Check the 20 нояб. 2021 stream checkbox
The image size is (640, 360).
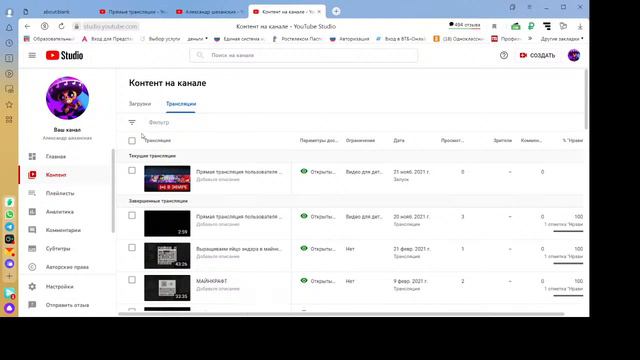tap(132, 216)
